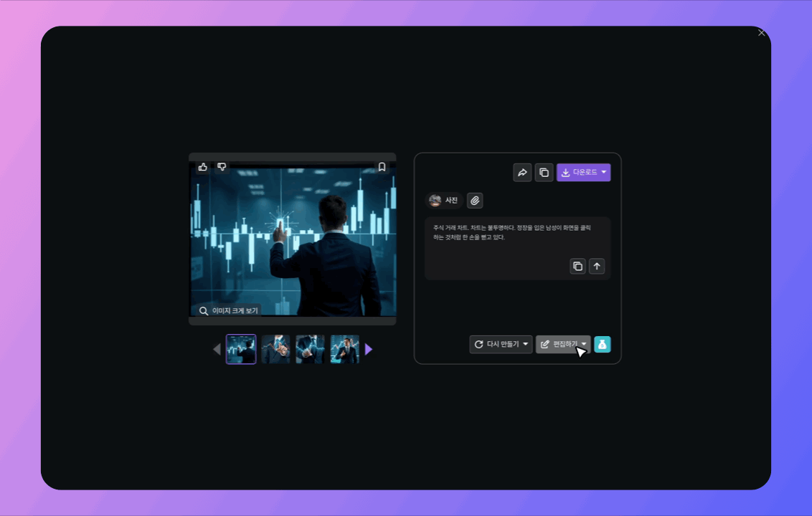Copy the prompt text with the copy icon
The image size is (812, 516).
pos(577,267)
